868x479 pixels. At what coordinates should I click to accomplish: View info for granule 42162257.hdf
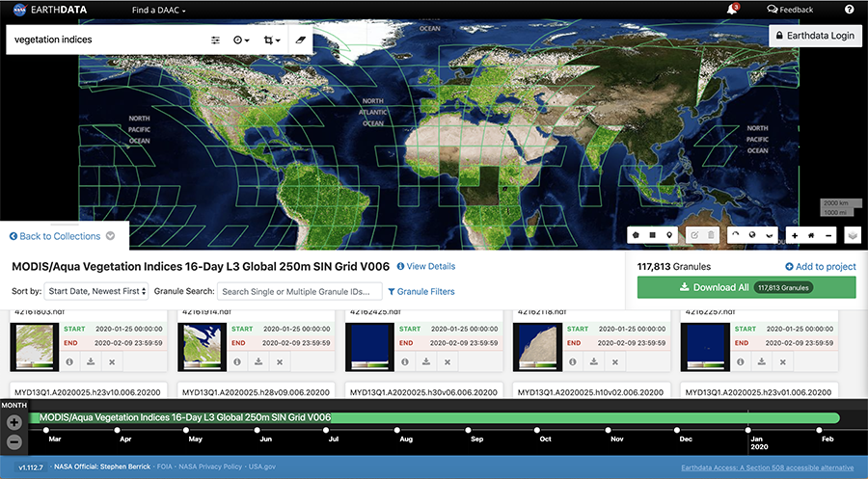(741, 361)
